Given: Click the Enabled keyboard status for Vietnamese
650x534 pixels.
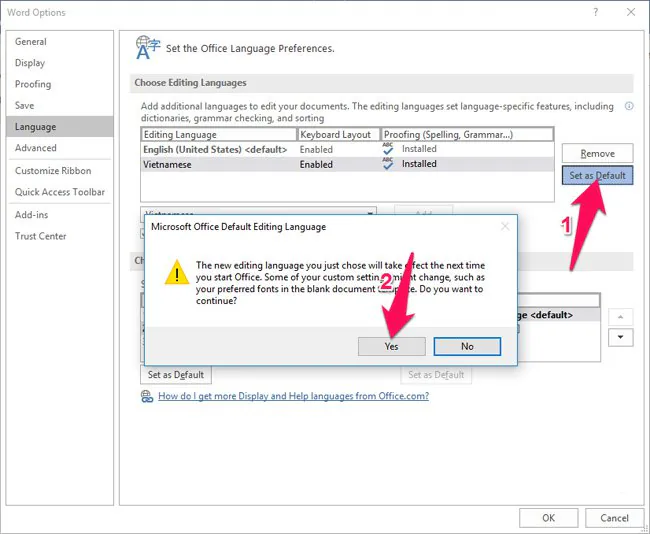Looking at the screenshot, I should (316, 165).
